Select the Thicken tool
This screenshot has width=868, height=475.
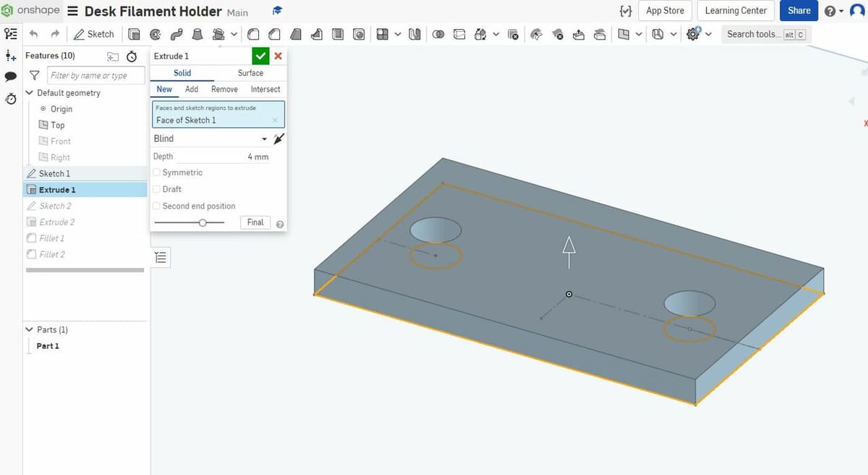(218, 34)
